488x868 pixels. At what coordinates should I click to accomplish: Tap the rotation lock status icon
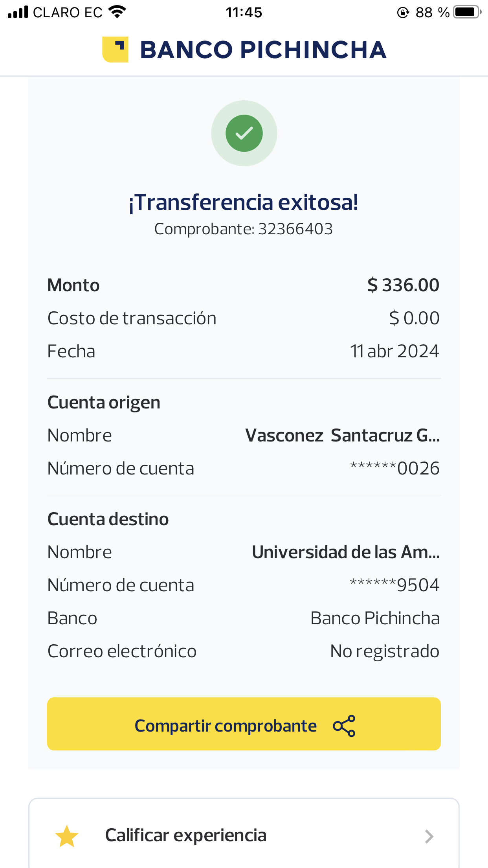(403, 13)
